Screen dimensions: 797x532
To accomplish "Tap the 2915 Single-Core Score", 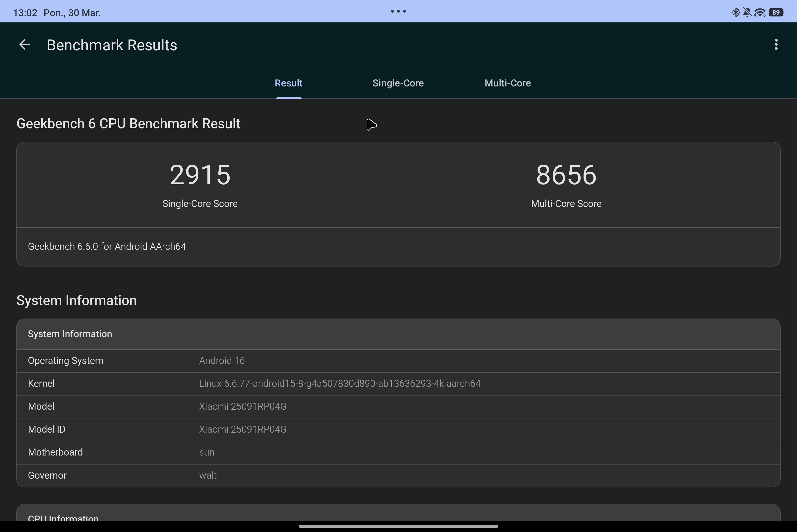I will (200, 175).
